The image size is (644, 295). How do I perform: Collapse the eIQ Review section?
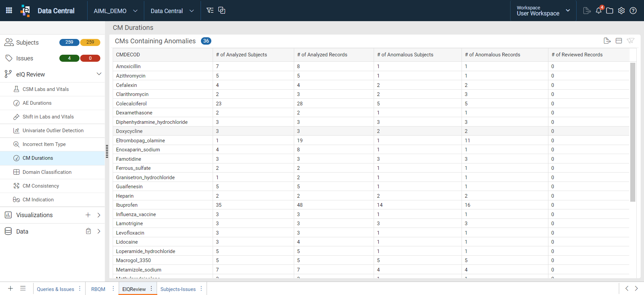point(99,74)
